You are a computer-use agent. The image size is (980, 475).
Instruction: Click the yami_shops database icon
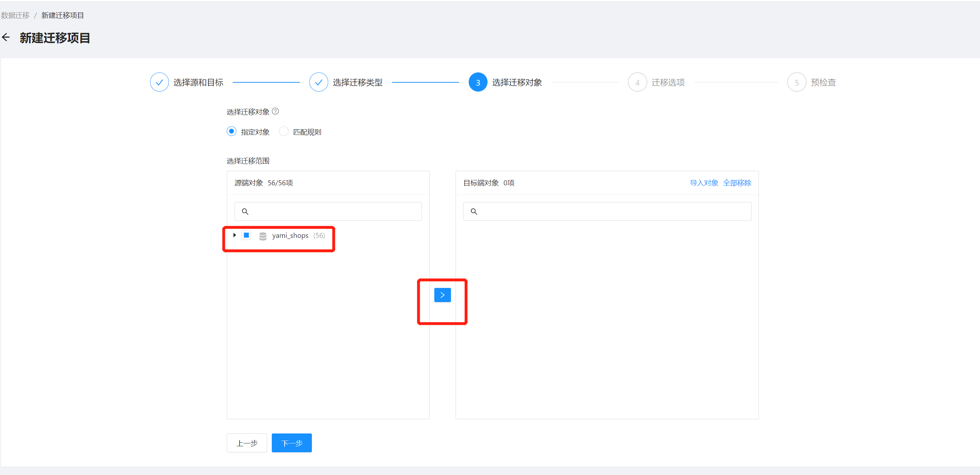263,236
